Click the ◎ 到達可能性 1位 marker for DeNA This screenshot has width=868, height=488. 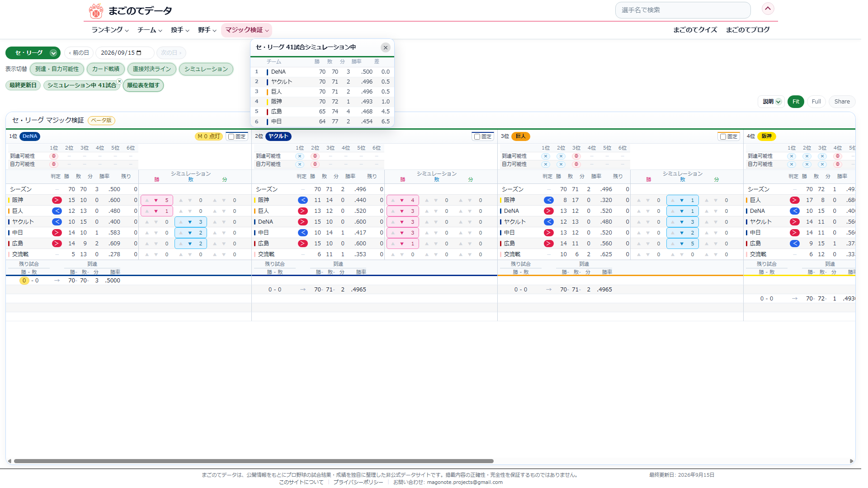coord(54,156)
